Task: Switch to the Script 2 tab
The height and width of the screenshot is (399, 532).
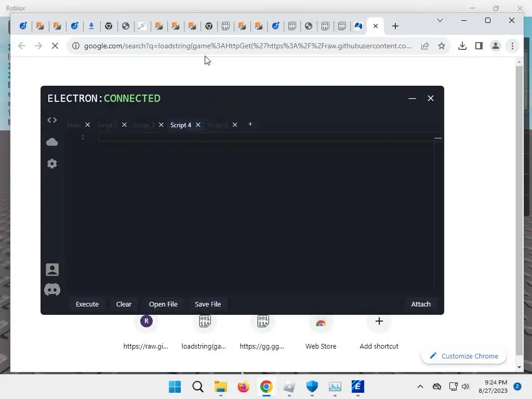Action: pos(107,125)
